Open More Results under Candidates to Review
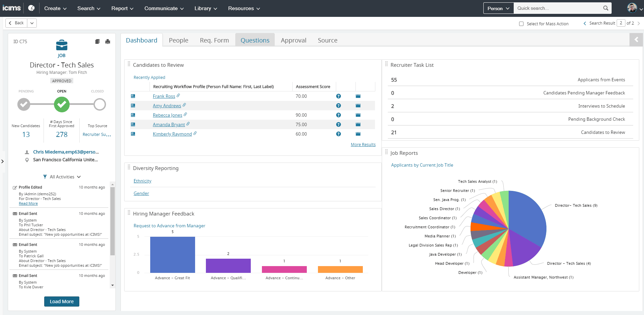The width and height of the screenshot is (644, 315). (x=363, y=144)
